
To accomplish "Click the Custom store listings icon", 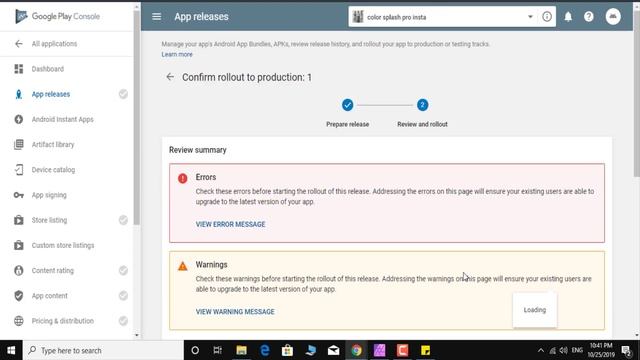I will click(19, 245).
